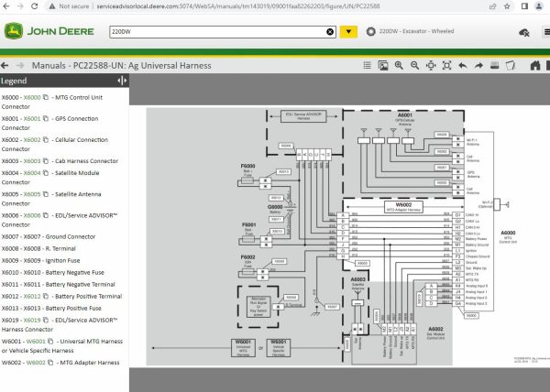This screenshot has height=392, width=550.
Task: Click the undo arrow in diagram toolbar
Action: [x=463, y=66]
